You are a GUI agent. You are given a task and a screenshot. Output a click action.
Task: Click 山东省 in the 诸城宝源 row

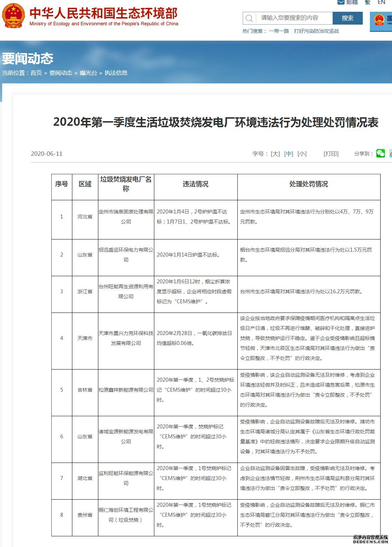click(x=85, y=437)
